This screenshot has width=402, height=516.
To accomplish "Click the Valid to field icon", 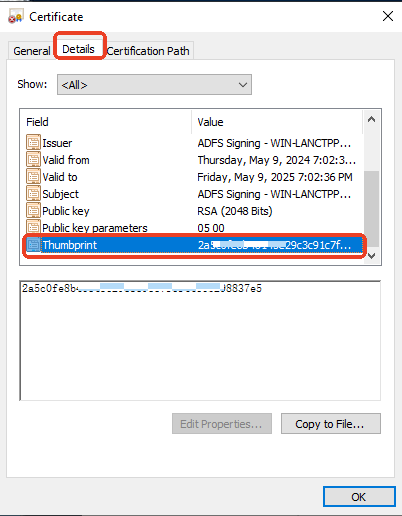I will coord(33,177).
